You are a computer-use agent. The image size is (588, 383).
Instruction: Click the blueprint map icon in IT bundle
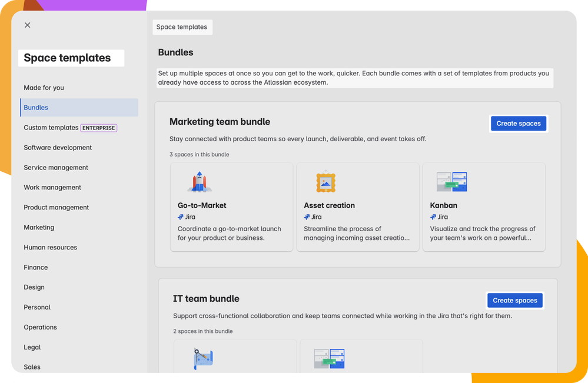pyautogui.click(x=203, y=359)
